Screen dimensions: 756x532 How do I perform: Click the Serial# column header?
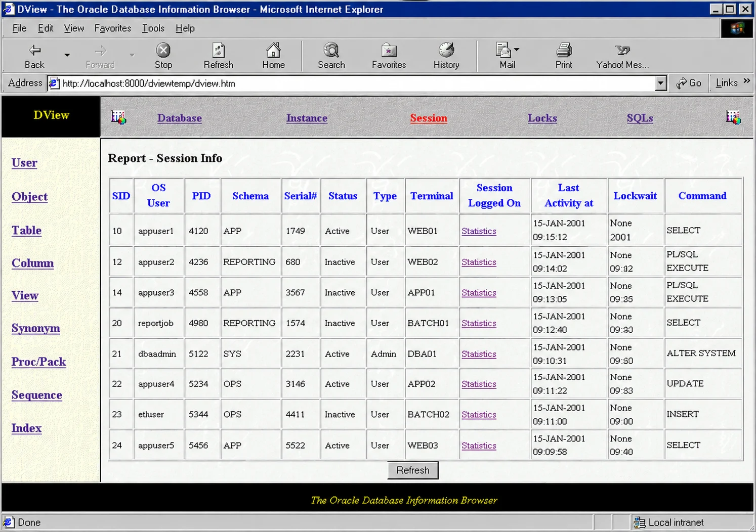pos(301,196)
